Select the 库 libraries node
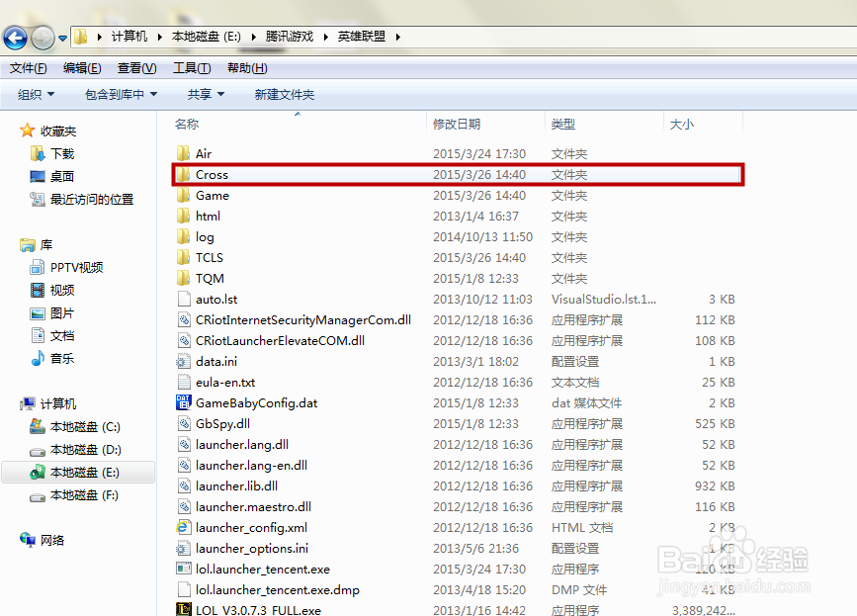The image size is (857, 616). point(36,245)
